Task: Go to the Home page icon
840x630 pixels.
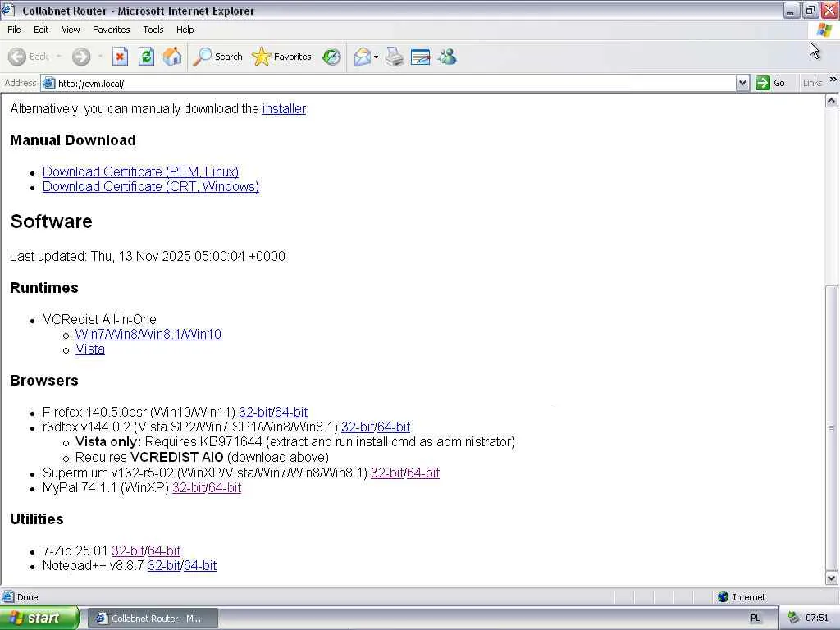Action: pyautogui.click(x=172, y=57)
